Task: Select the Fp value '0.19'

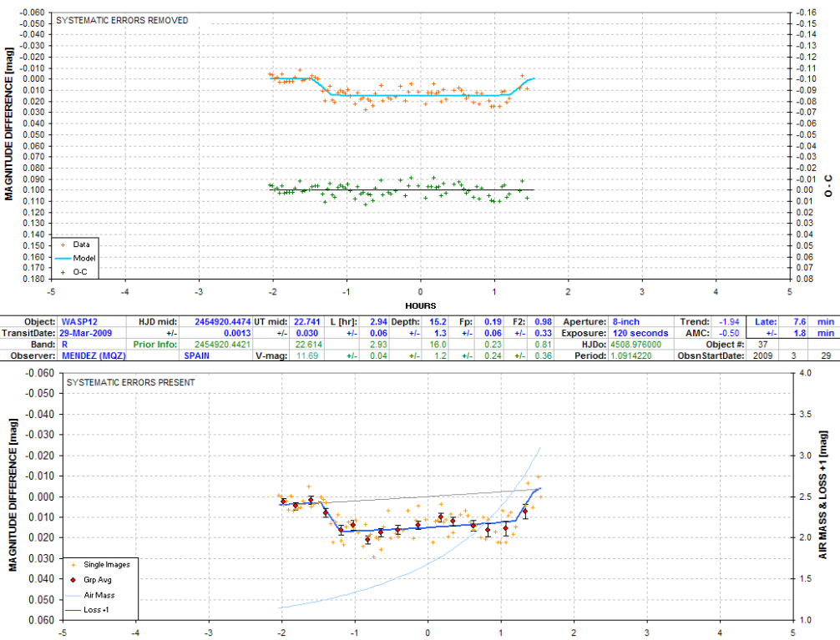Action: point(493,322)
